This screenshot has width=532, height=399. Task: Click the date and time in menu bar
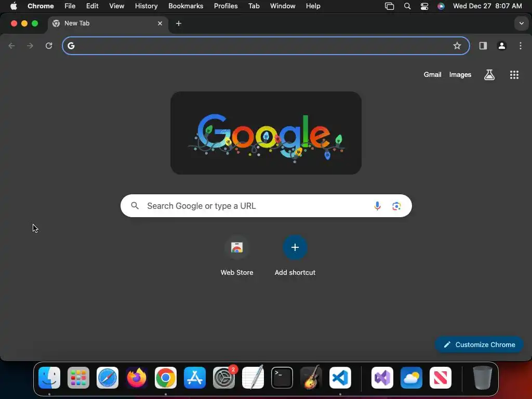487,6
